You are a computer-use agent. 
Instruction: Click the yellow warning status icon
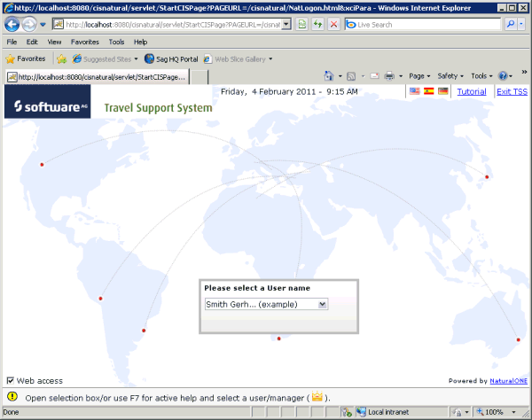pyautogui.click(x=12, y=396)
